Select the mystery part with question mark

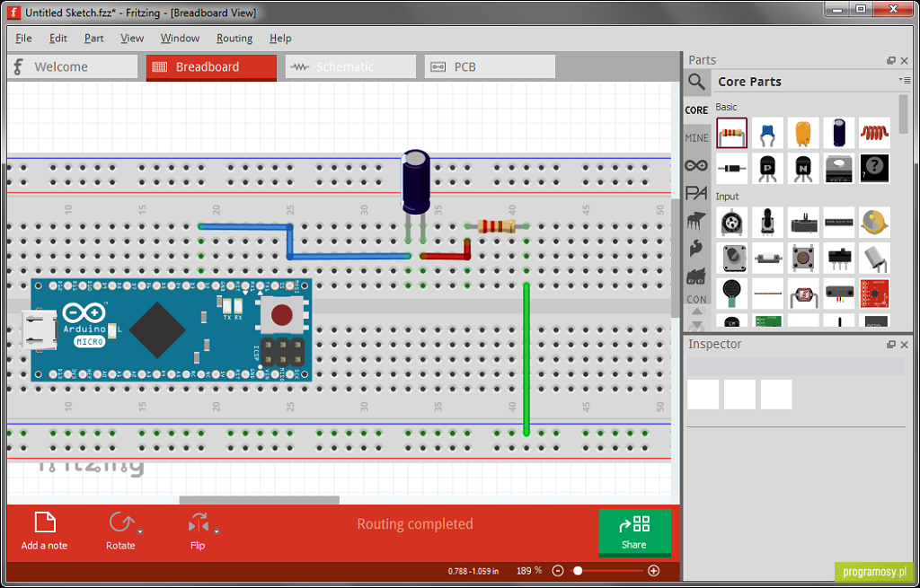point(874,168)
